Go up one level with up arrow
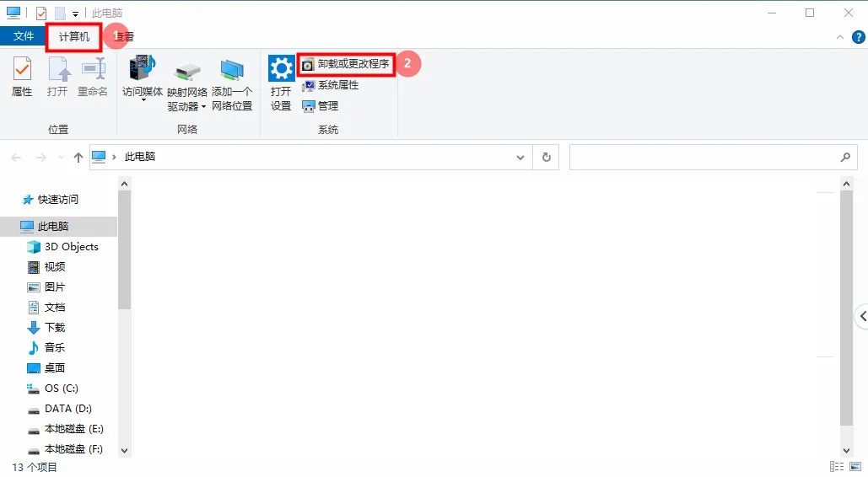 point(78,158)
